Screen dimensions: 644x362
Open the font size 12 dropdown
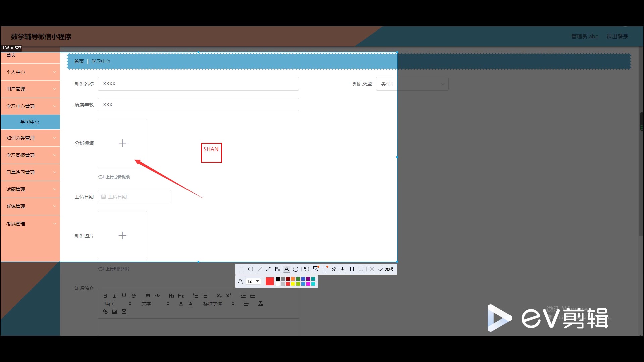(253, 281)
